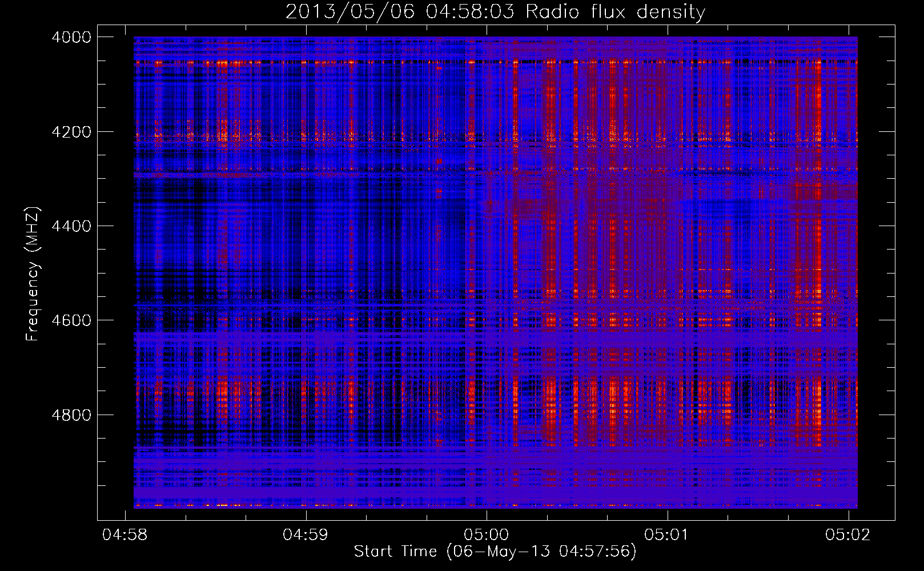The height and width of the screenshot is (571, 924).
Task: Click the 'Start Time (06-May-13 04:57:56)' label
Action: [x=495, y=552]
